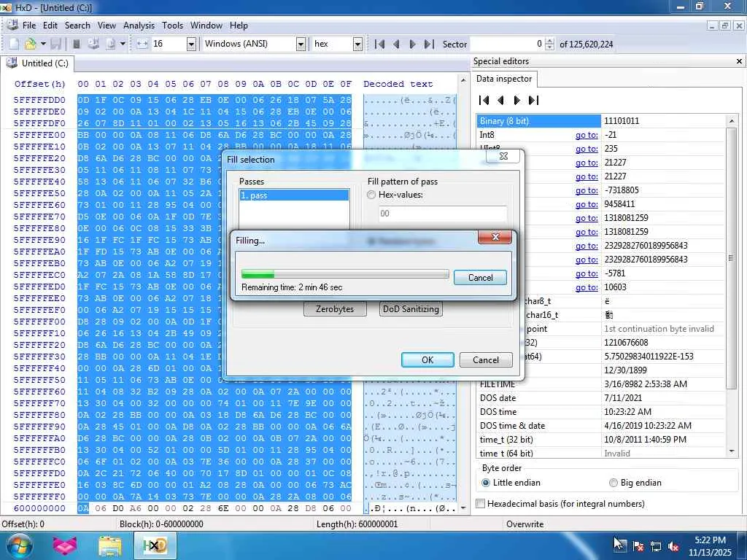Close the Filling progress dialog
Viewport: 747px width, 560px height.
pos(495,237)
